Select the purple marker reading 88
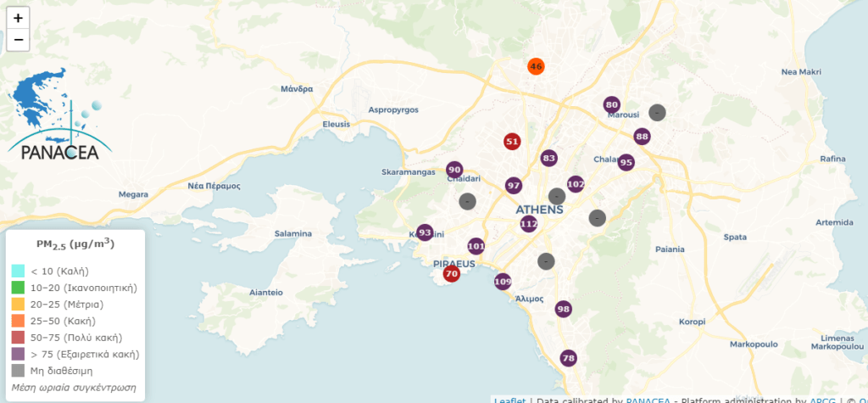The image size is (868, 403). [x=642, y=137]
